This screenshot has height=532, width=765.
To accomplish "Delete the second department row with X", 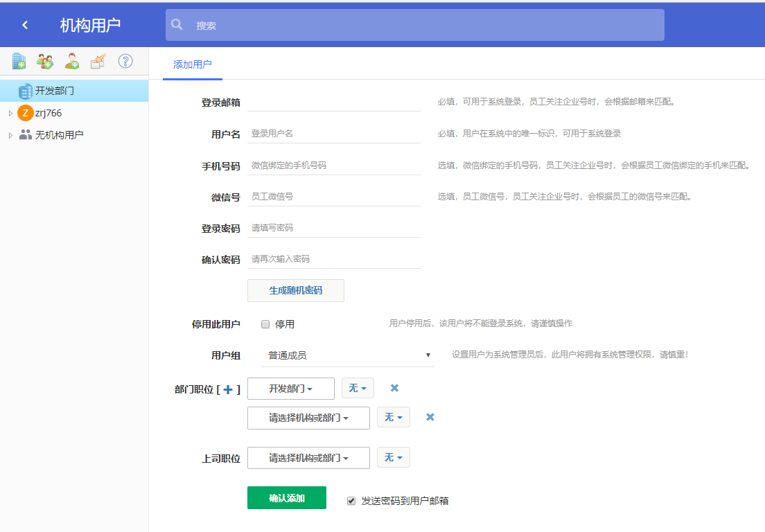I will point(430,417).
